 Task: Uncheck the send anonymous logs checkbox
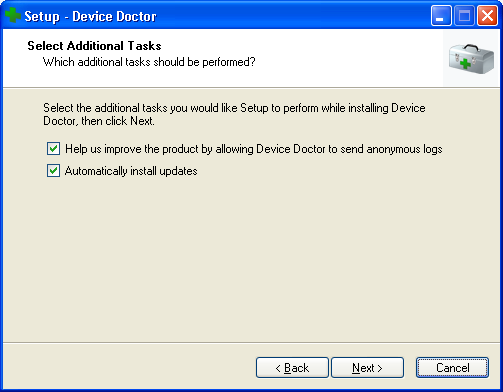(53, 149)
